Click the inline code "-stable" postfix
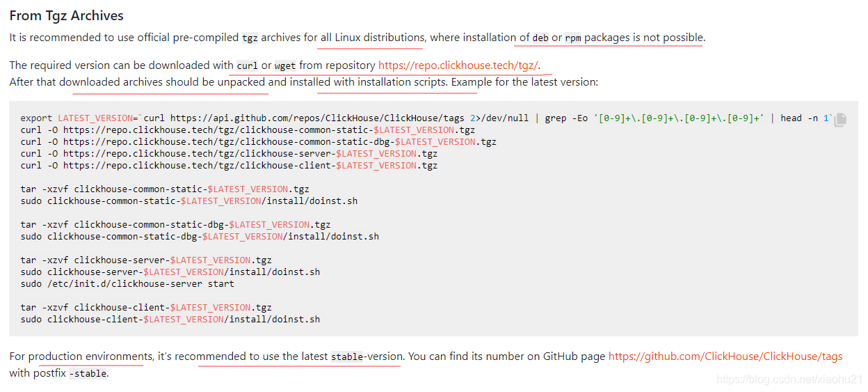Image resolution: width=868 pixels, height=392 pixels. click(88, 374)
